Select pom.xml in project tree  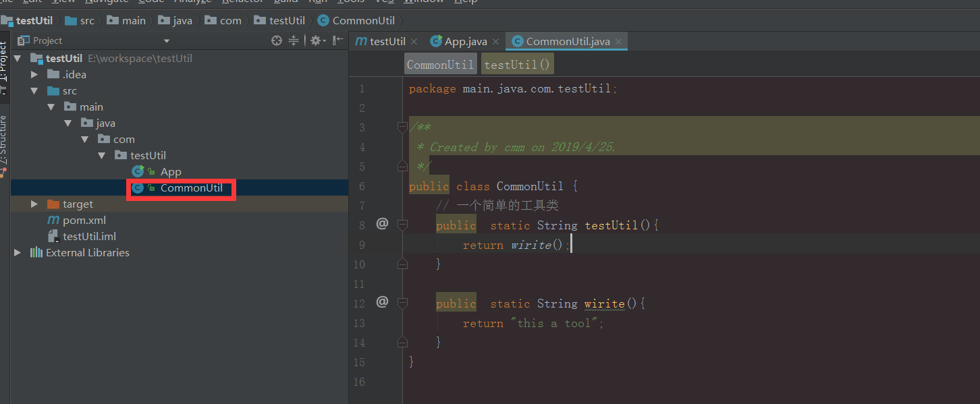pyautogui.click(x=84, y=220)
